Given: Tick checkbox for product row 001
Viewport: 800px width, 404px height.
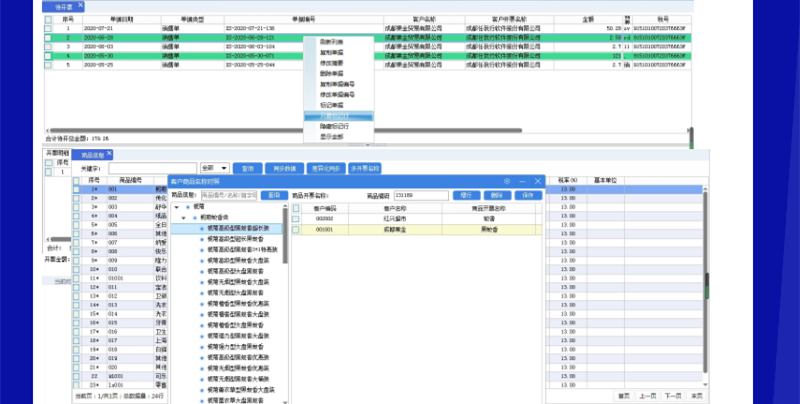Looking at the screenshot, I should (77, 189).
